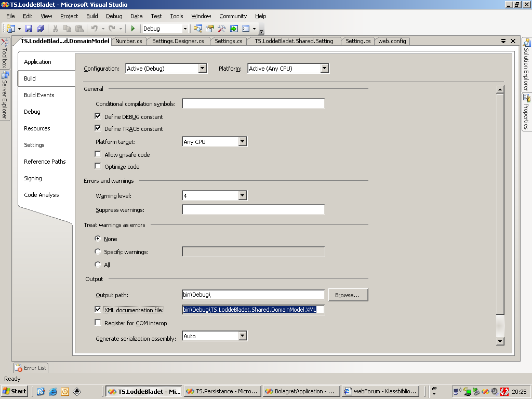Open the Build menu
The image size is (532, 399).
point(92,16)
